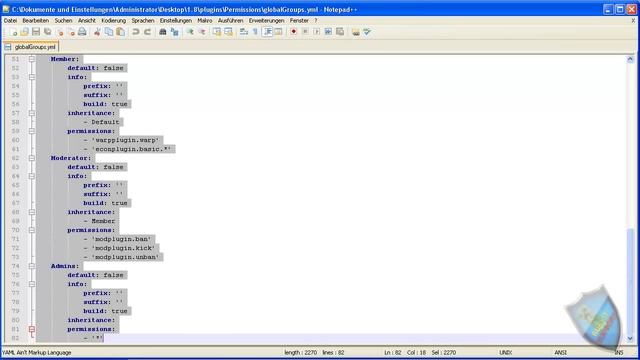Start macro recording with red dot
Image resolution: width=640 pixels, height=360 pixels.
293,32
